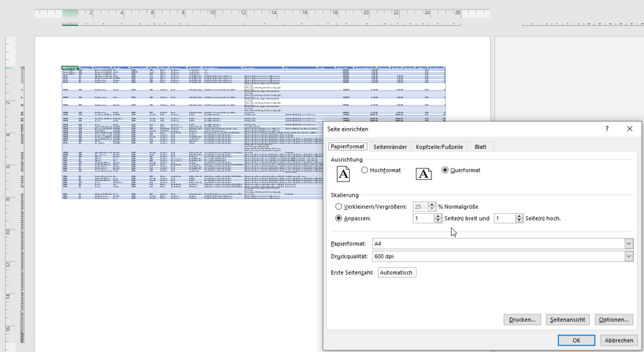Select the Querformat radio button
This screenshot has height=352, width=644.
click(x=446, y=170)
